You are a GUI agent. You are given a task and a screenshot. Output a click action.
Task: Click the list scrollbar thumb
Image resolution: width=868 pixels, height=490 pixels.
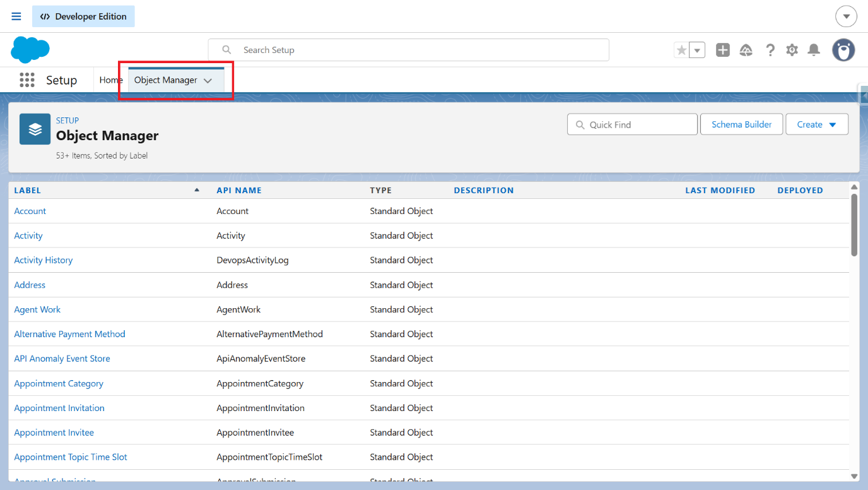point(854,224)
